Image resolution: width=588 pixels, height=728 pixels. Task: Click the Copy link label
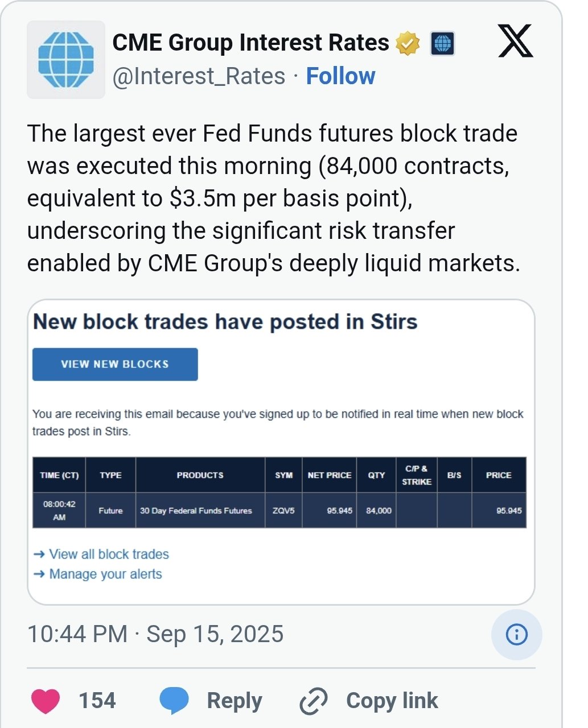(392, 701)
